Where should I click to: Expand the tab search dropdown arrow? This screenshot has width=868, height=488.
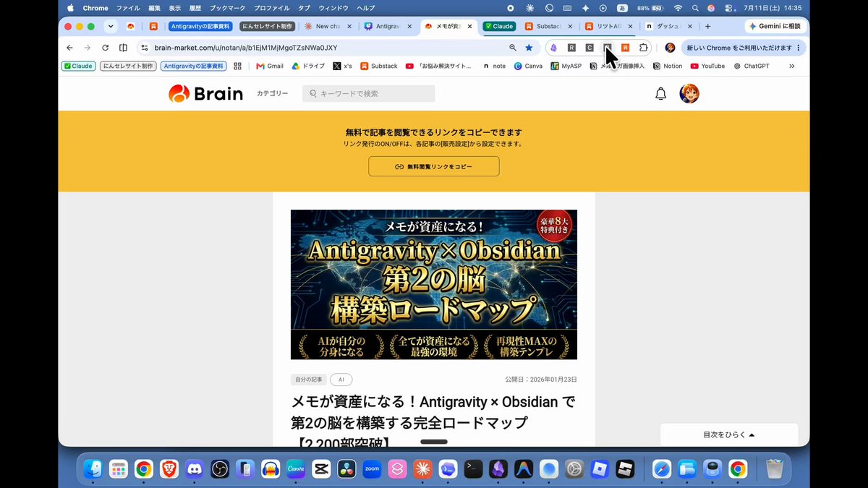pyautogui.click(x=111, y=27)
